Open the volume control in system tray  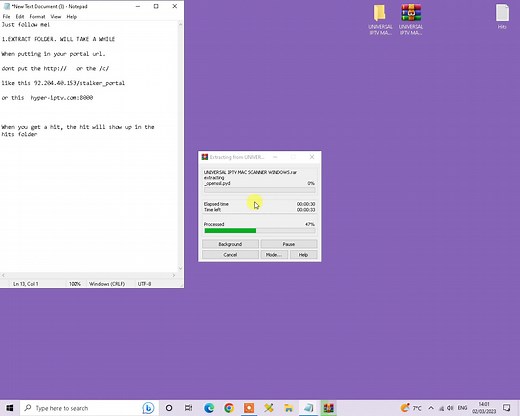click(x=450, y=408)
